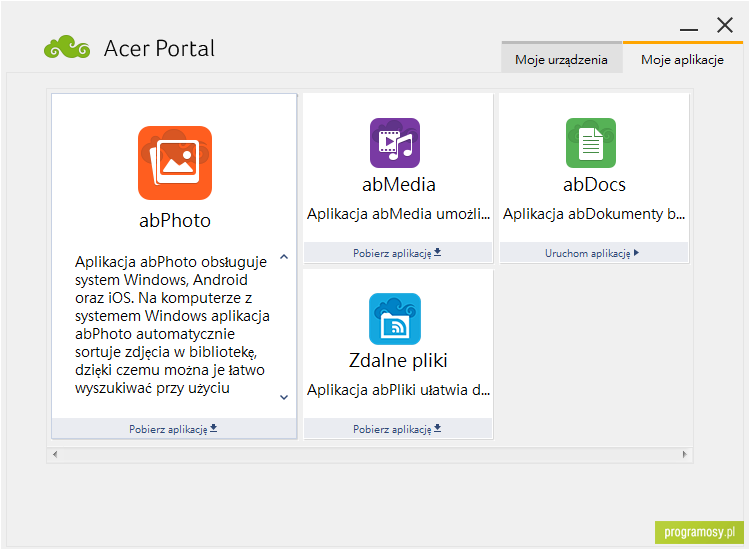This screenshot has width=750, height=550.
Task: Click the green abDocs app icon
Action: click(x=591, y=143)
